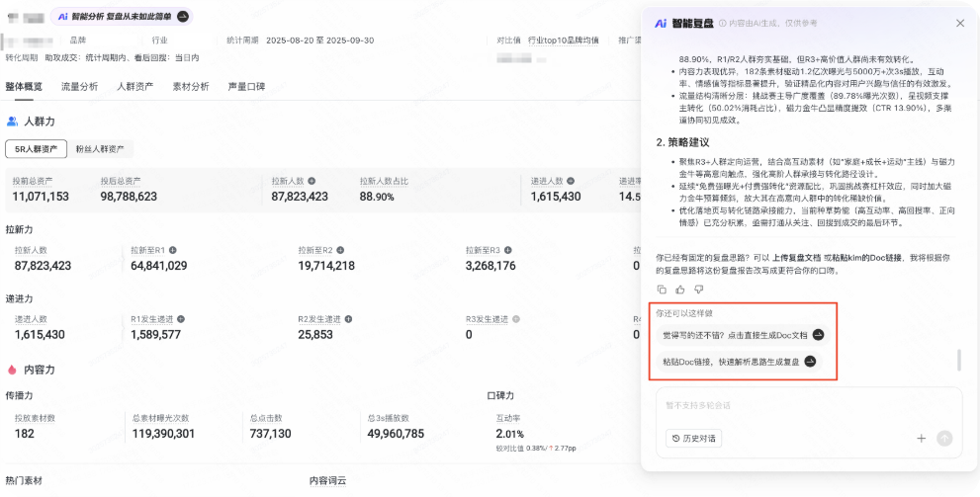980x497 pixels.
Task: Click the 2. 策略建议 heading in the panel
Action: (682, 142)
